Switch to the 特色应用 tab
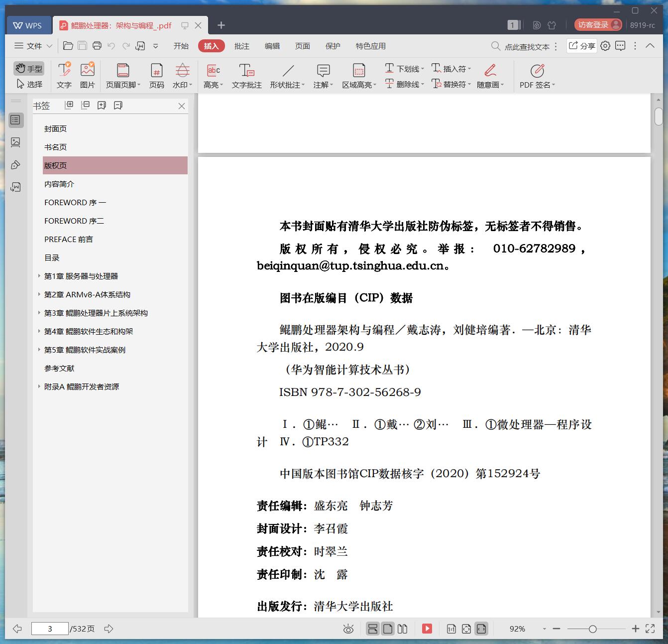This screenshot has height=644, width=668. click(371, 46)
